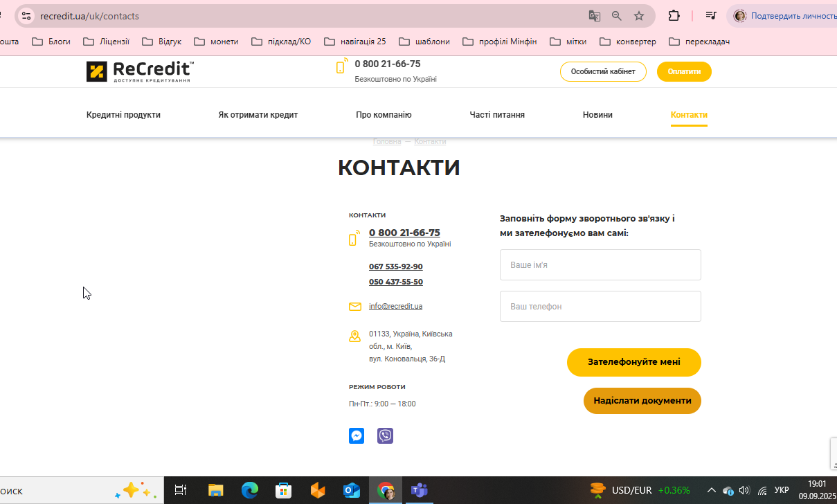Open the Facebook Messenger chat icon
This screenshot has height=504, width=837.
click(357, 435)
